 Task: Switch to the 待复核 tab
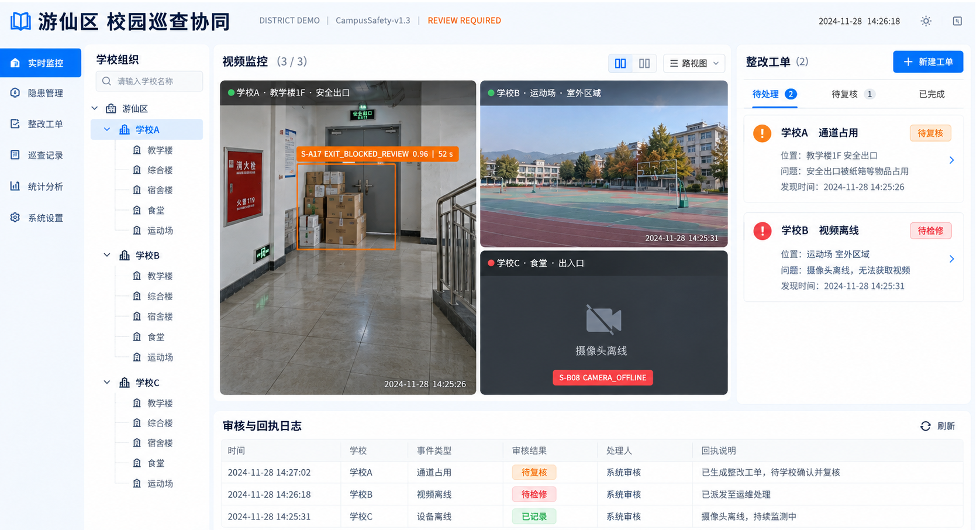point(853,94)
